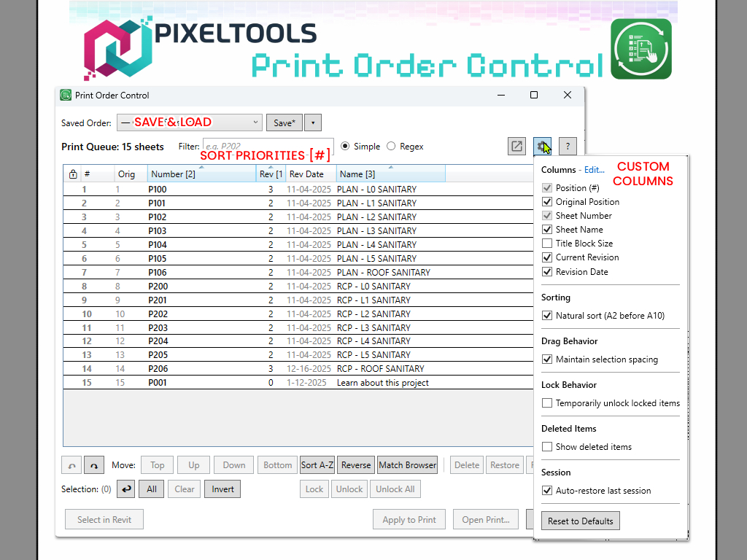The image size is (747, 560).
Task: Click the Edit... columns link
Action: tap(594, 170)
